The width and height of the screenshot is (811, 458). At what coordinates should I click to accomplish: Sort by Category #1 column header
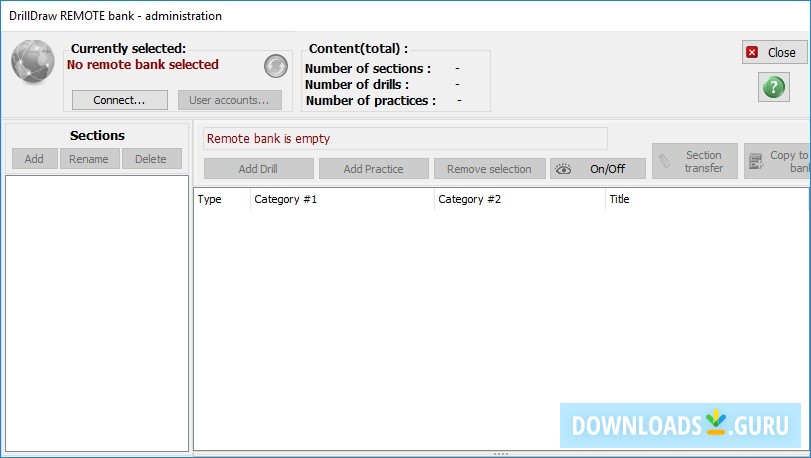coord(342,199)
